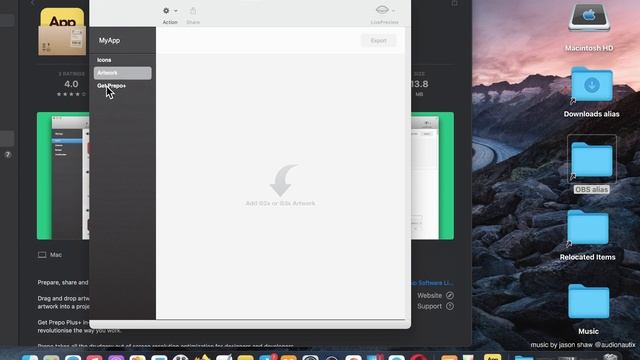Open the right green screenshot thumbnail in App Store
The image size is (640, 360).
[432, 176]
